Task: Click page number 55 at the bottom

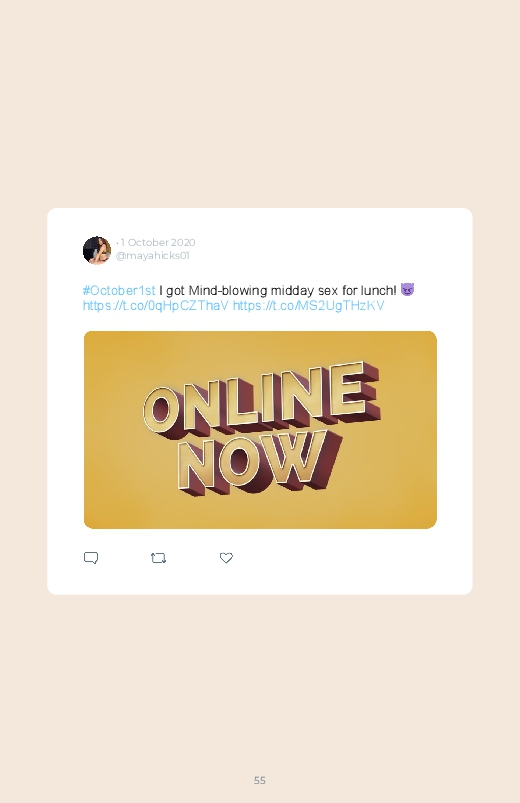Action: 260,780
